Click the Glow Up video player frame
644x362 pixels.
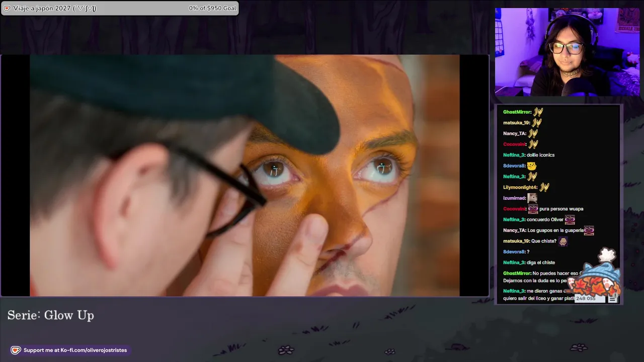click(x=245, y=175)
